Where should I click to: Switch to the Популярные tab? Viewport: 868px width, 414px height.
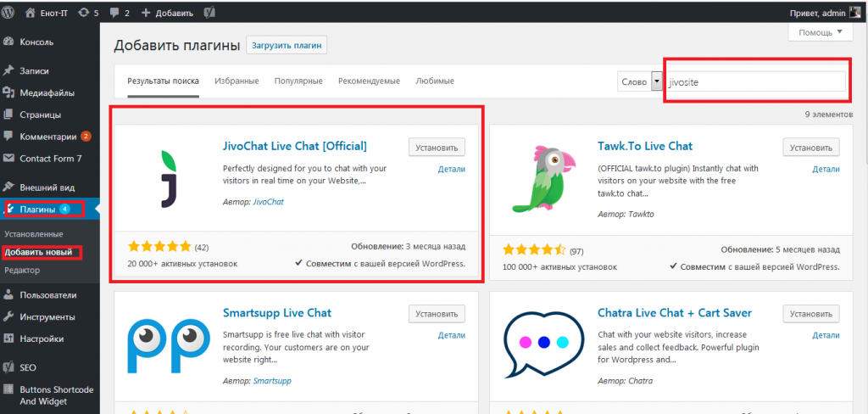[298, 81]
